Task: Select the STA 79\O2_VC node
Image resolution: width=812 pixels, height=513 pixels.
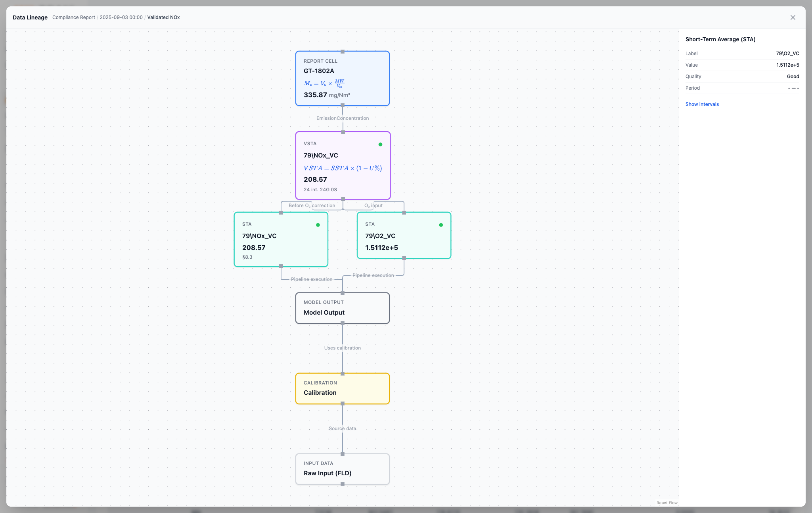Action: (404, 235)
